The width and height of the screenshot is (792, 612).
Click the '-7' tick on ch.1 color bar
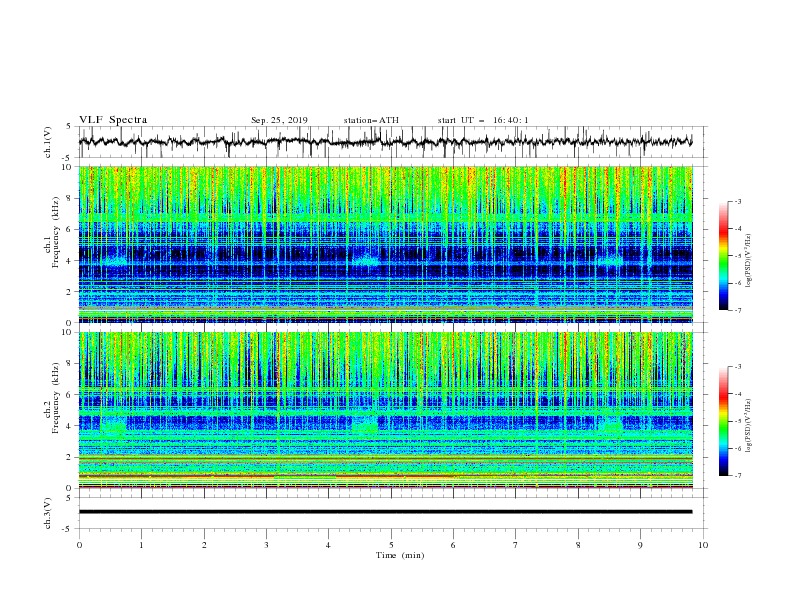pyautogui.click(x=737, y=310)
